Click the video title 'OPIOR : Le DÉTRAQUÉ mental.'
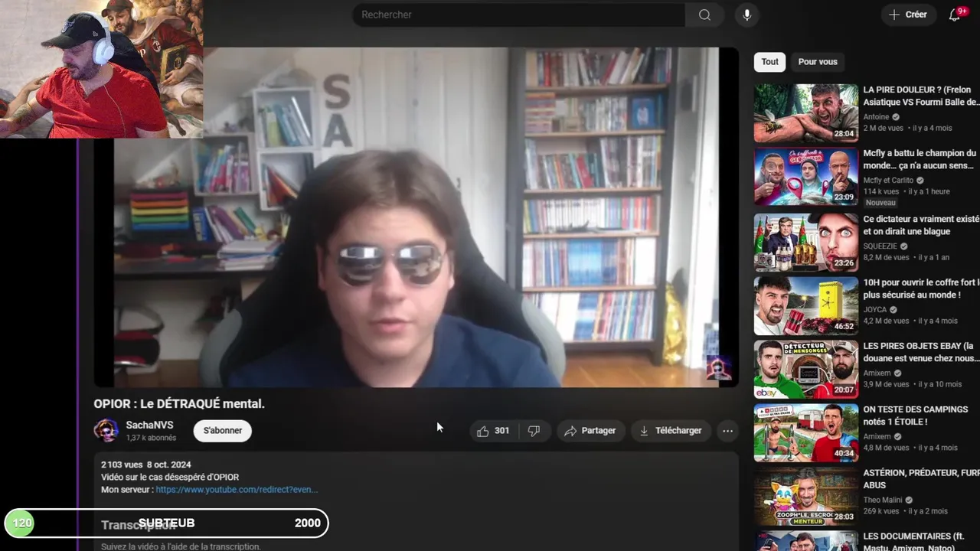Viewport: 980px width, 551px height. [179, 403]
